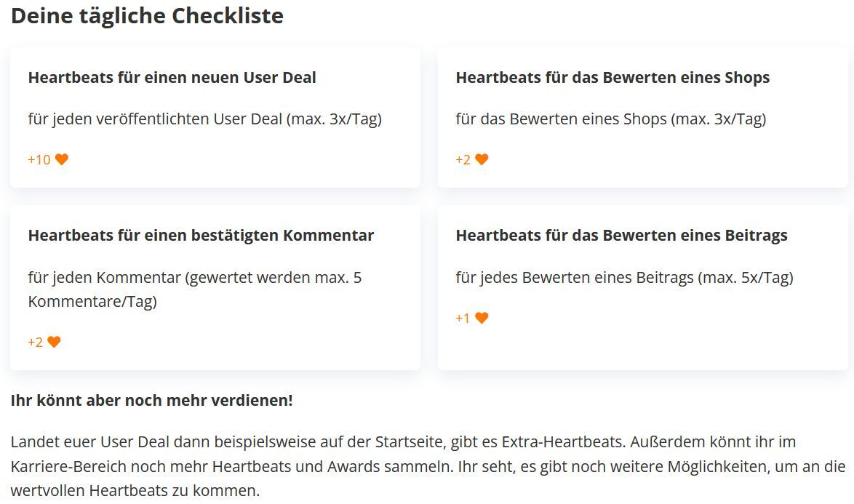
Task: Click 'Ihr könnt aber noch mehr verdienen!' heading
Action: [152, 401]
